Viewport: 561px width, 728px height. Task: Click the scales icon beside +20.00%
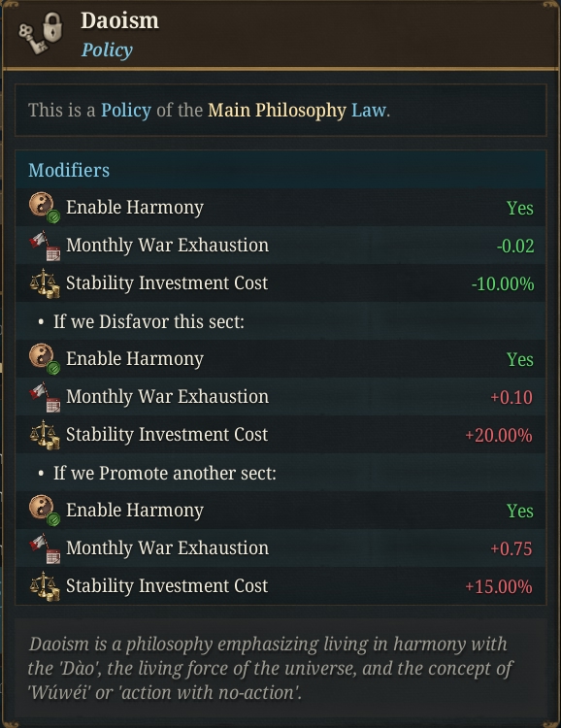(45, 435)
